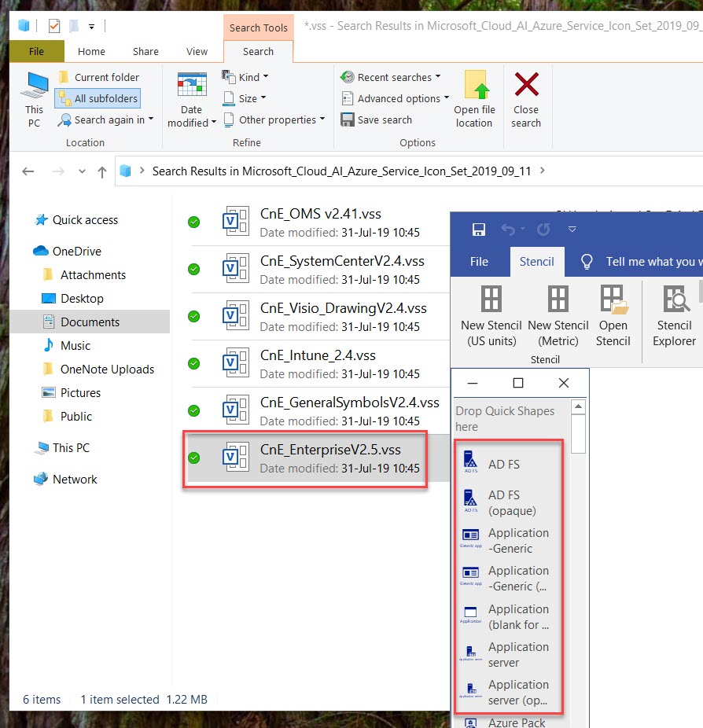The width and height of the screenshot is (703, 728).
Task: Click the Visio save disk icon
Action: tap(478, 229)
